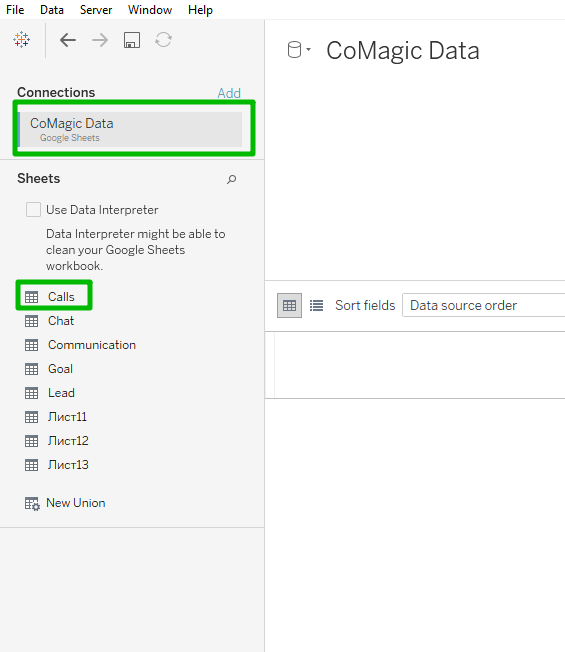The width and height of the screenshot is (565, 652).
Task: Go back with the left arrow icon
Action: (68, 40)
